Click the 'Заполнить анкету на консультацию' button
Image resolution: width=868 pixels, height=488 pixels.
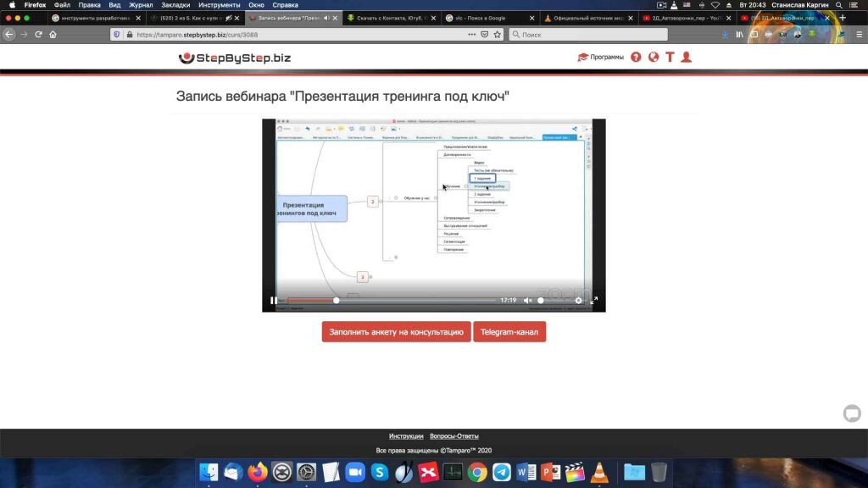click(397, 332)
